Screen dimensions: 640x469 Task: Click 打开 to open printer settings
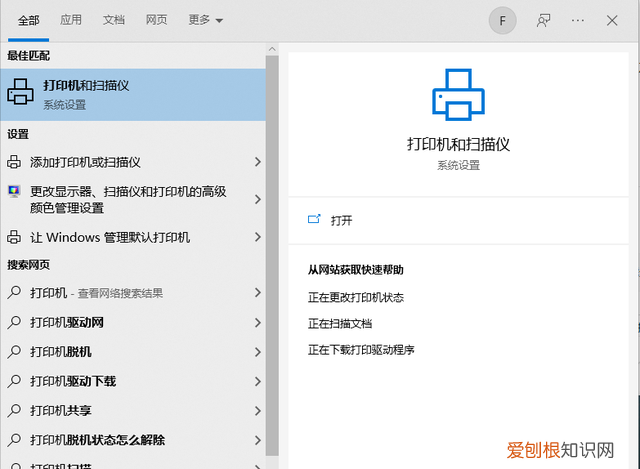point(342,220)
